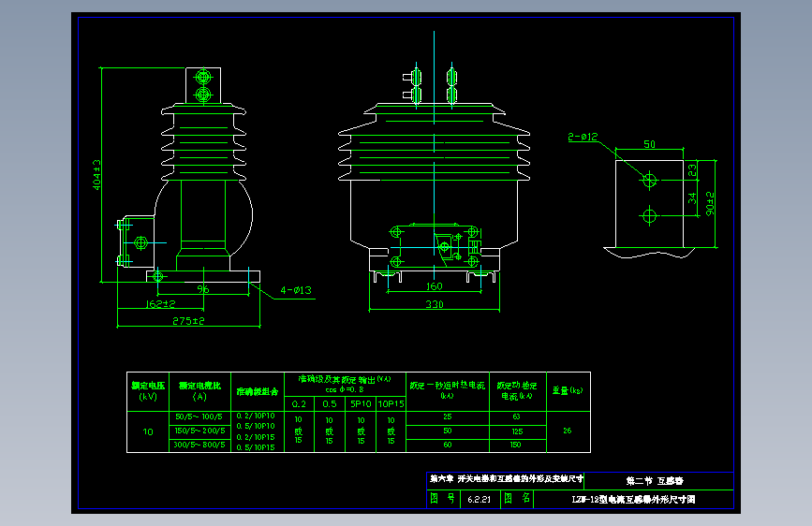
Task: Select the 275±2 base width dimension
Action: [188, 321]
